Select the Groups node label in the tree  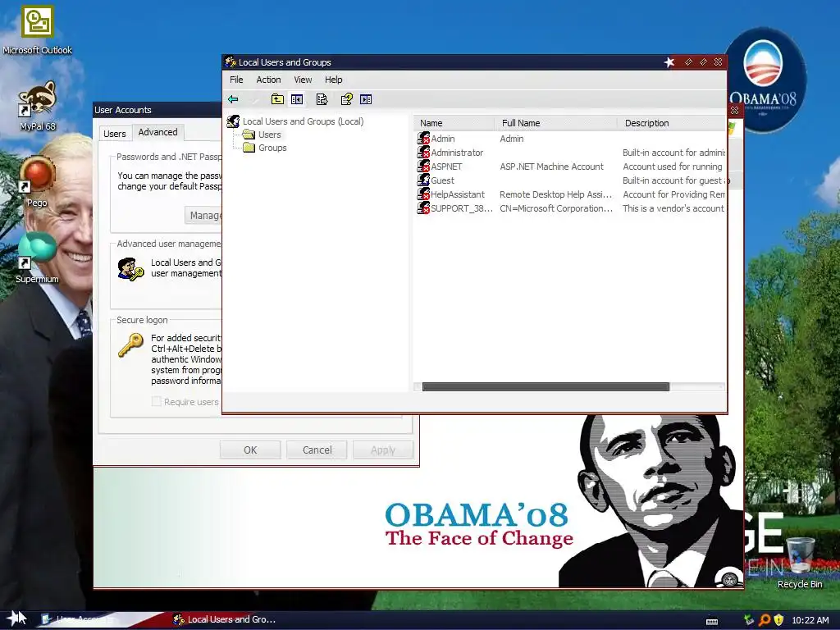[x=272, y=148]
